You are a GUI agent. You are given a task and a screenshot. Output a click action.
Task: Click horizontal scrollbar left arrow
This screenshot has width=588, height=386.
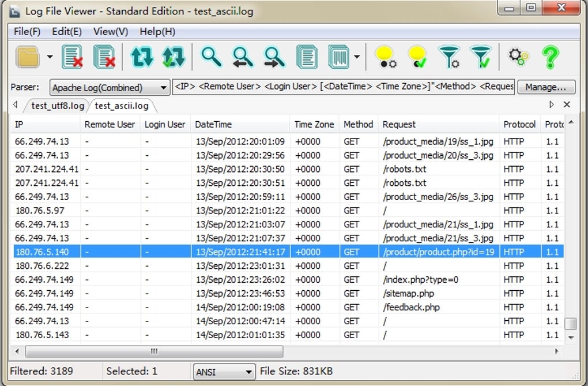[17, 351]
